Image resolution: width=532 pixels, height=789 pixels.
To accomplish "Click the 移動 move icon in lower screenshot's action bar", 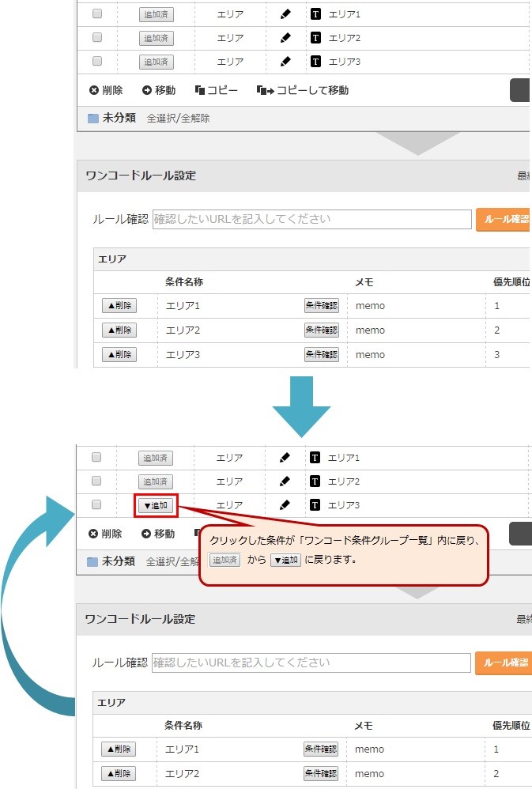I will [x=146, y=534].
